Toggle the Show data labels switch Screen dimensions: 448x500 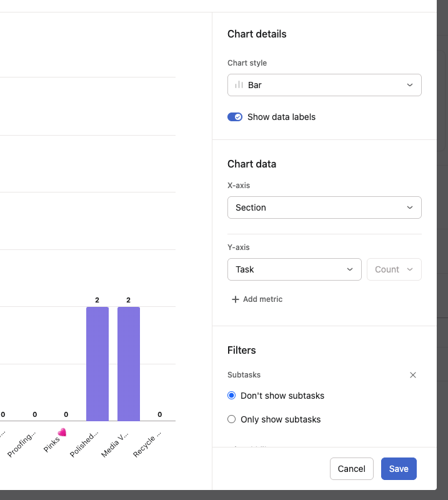click(235, 117)
